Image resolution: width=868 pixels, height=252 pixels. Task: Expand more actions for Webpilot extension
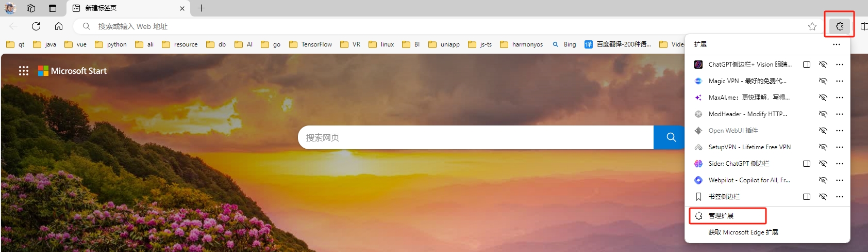840,180
